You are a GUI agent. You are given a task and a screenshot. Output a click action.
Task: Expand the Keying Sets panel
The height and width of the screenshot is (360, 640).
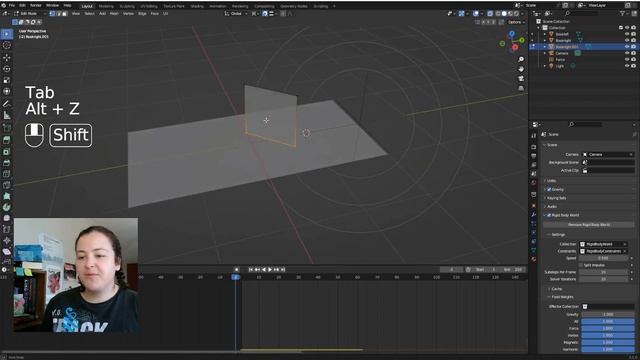[556, 198]
